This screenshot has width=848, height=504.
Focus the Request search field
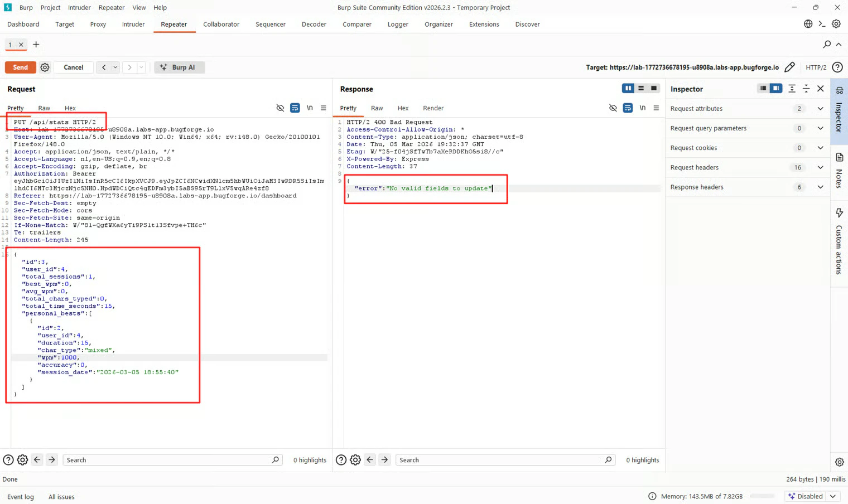pyautogui.click(x=172, y=460)
